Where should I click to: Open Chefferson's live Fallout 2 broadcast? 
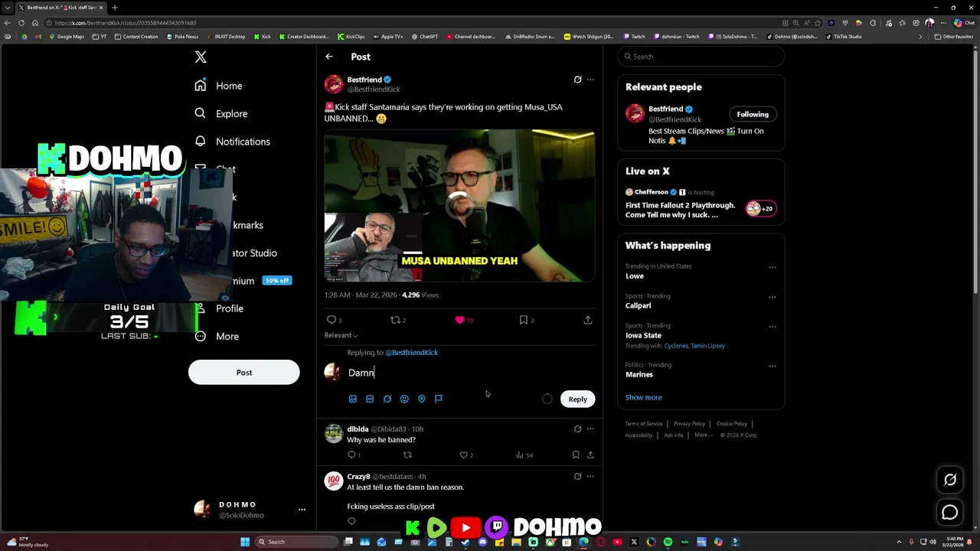click(700, 204)
